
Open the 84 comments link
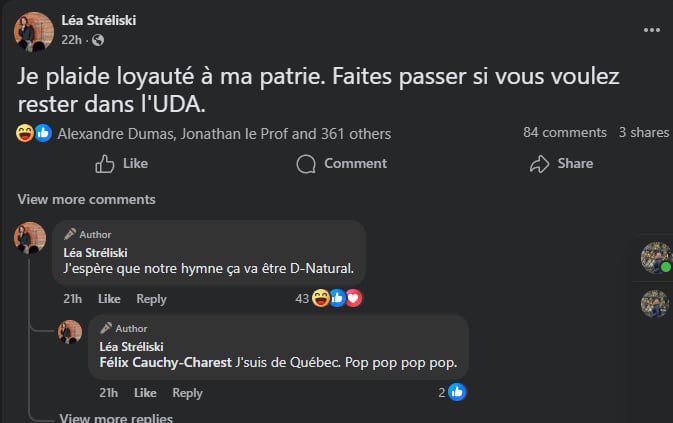564,132
